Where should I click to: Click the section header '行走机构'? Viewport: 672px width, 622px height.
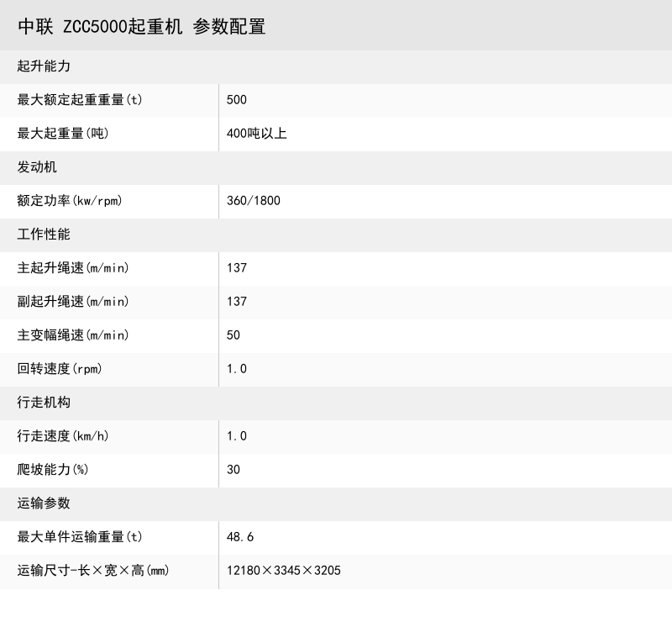click(44, 403)
